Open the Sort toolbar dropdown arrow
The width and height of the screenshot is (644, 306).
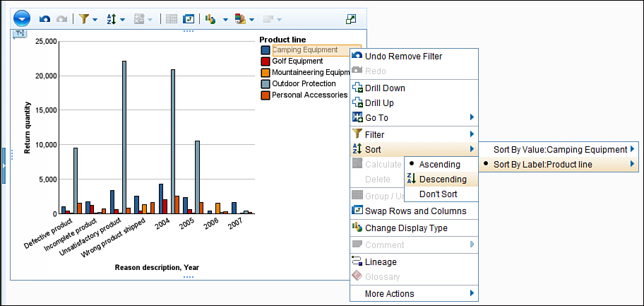click(122, 19)
